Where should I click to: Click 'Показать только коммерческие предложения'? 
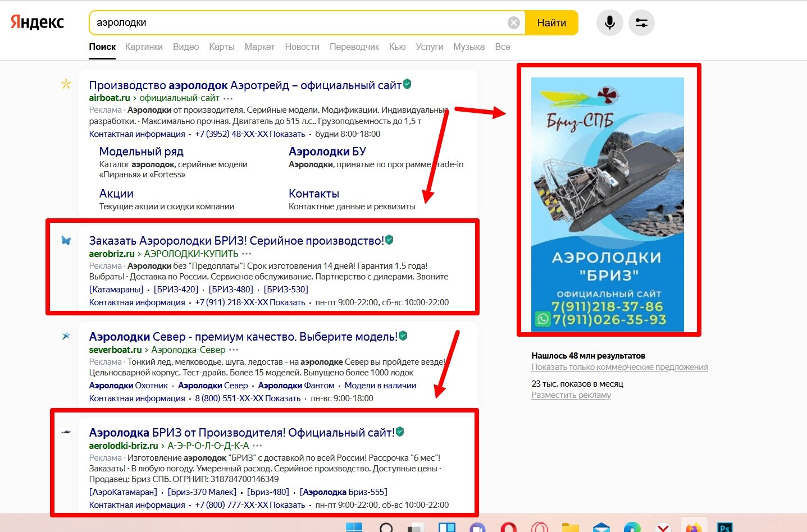pos(619,367)
